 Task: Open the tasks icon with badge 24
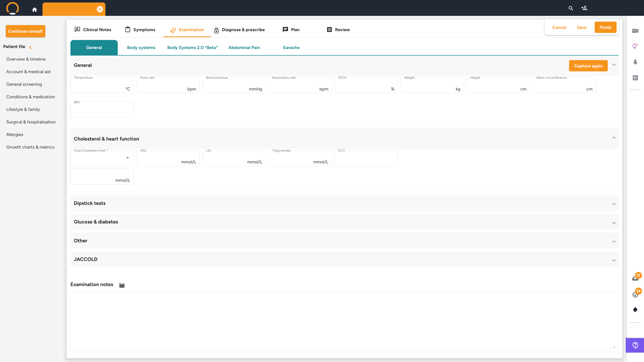coord(635,294)
